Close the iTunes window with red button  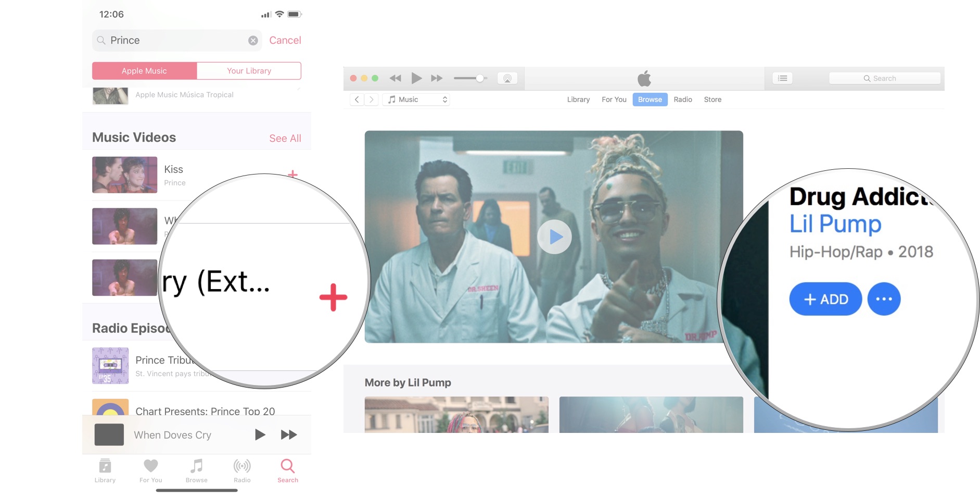pyautogui.click(x=353, y=78)
